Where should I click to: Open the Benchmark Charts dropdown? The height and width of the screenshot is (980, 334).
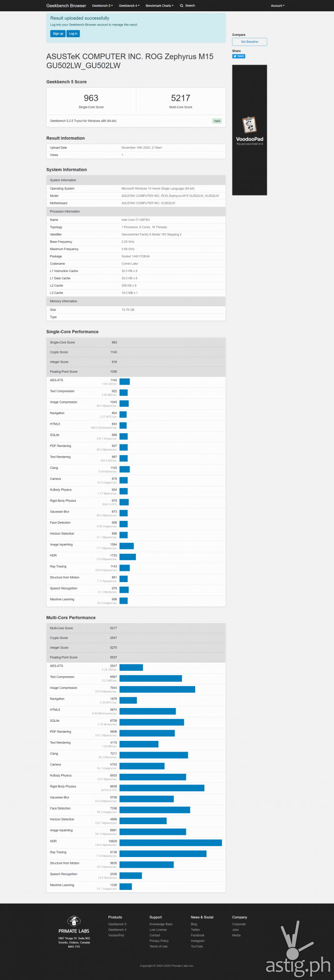click(x=159, y=6)
